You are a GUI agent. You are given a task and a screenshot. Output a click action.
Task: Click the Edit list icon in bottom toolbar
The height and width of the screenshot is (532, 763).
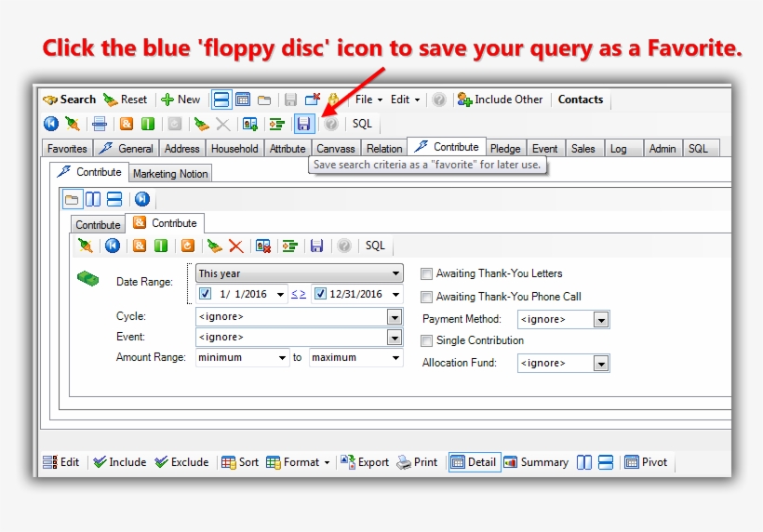49,462
